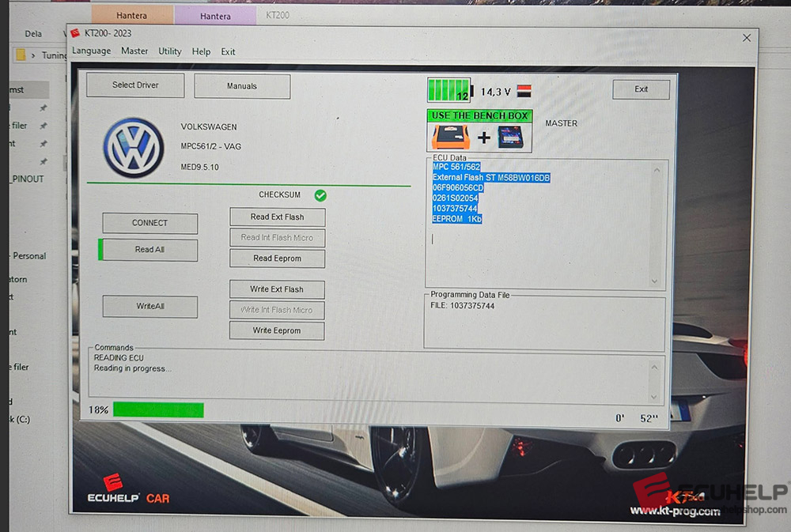Viewport: 791px width, 532px height.
Task: Click the '14,3 V' voltage reading
Action: tap(495, 92)
